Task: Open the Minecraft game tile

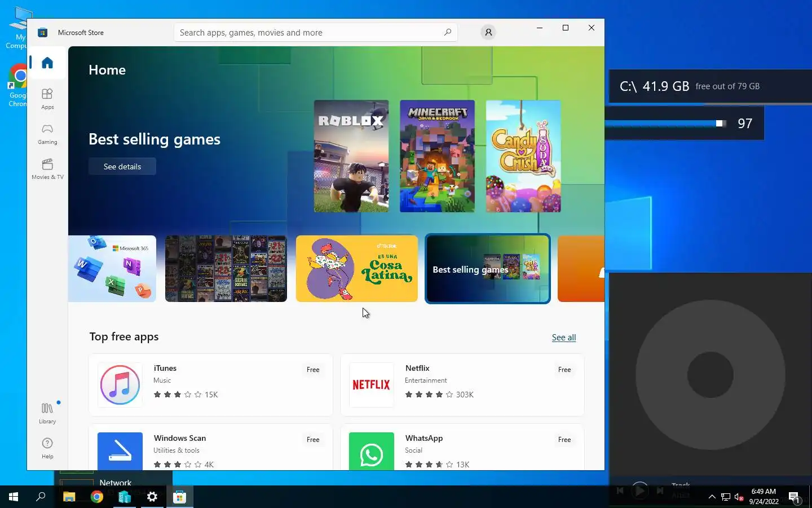Action: tap(437, 156)
